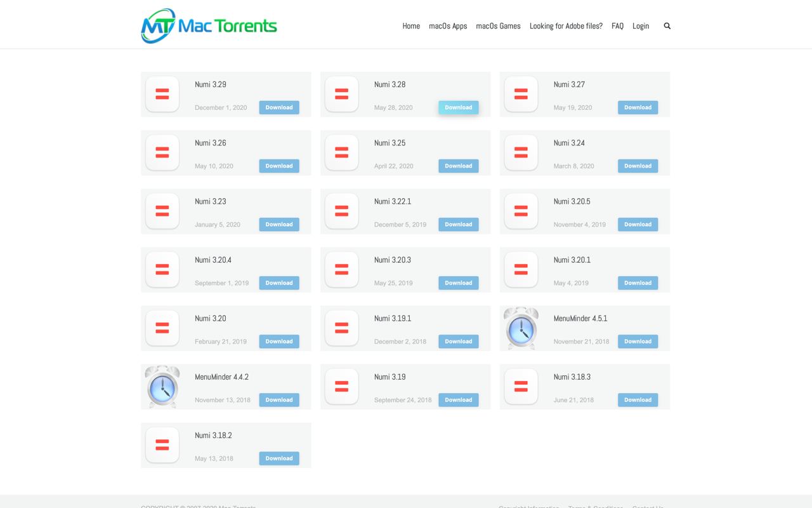
Task: Go to the Home menu item
Action: 411,26
